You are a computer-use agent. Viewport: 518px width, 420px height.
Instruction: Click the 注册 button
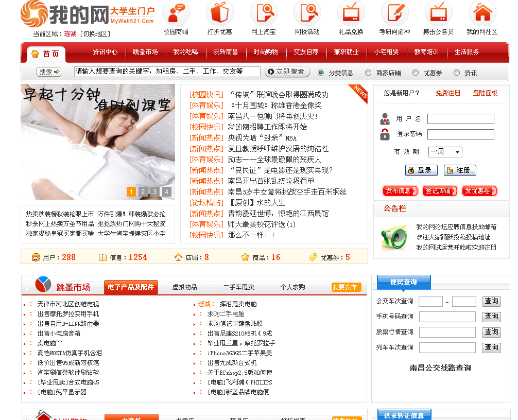[460, 170]
